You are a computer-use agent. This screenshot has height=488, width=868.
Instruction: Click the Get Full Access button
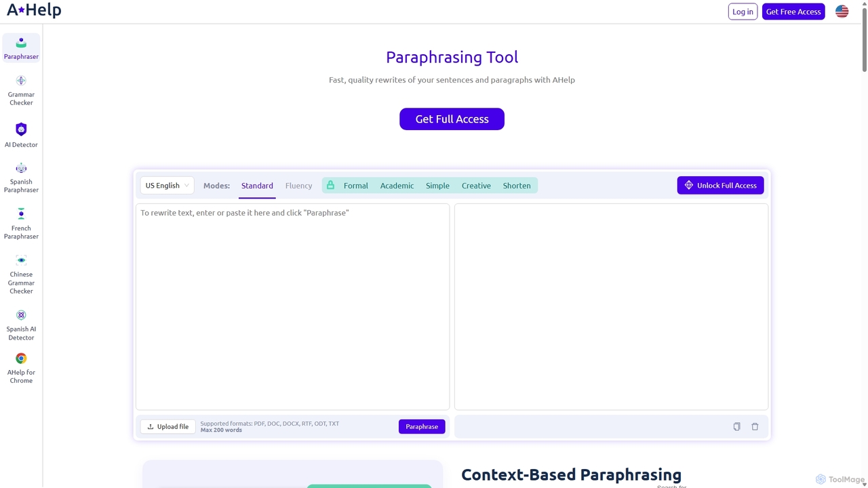pos(452,119)
